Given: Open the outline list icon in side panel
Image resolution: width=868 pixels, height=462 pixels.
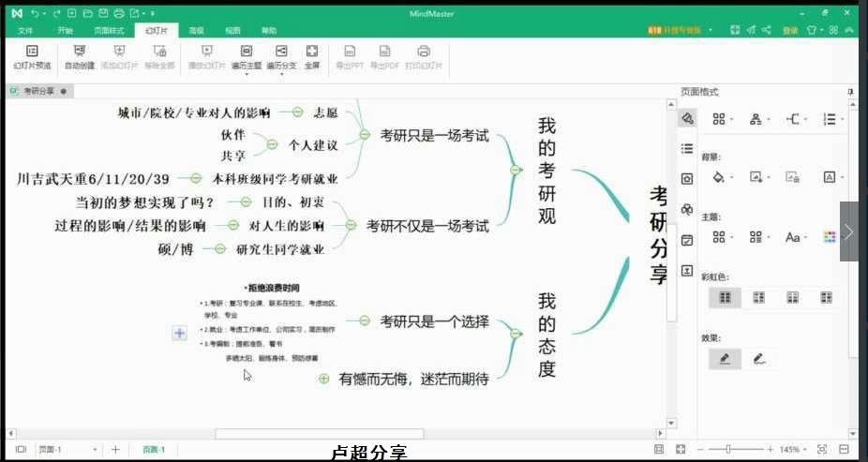Looking at the screenshot, I should point(687,148).
